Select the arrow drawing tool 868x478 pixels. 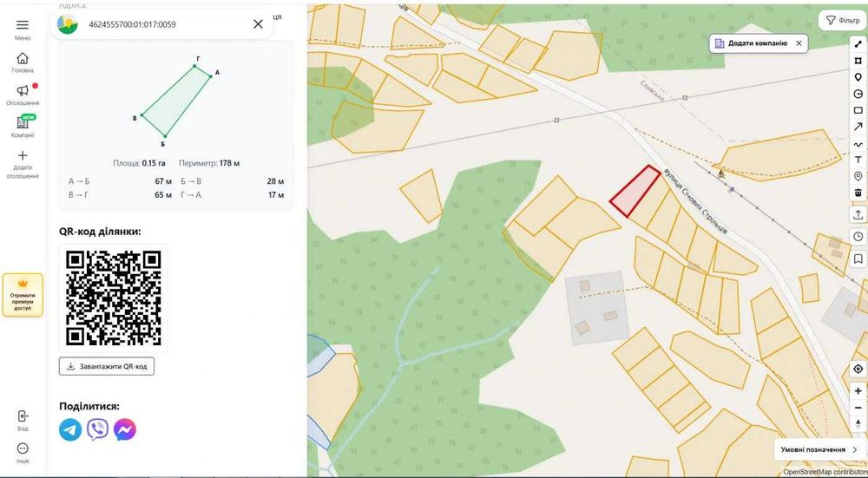click(858, 127)
